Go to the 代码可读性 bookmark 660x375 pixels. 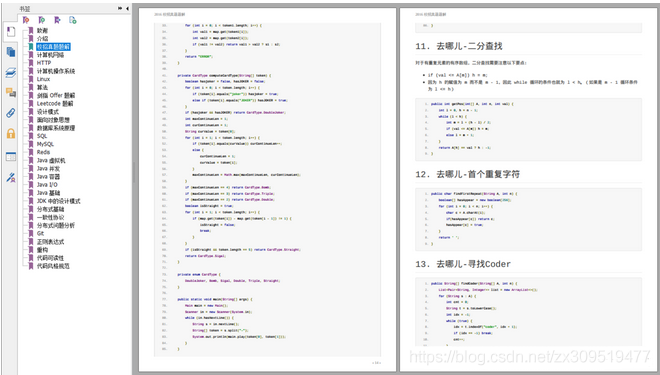coord(50,258)
